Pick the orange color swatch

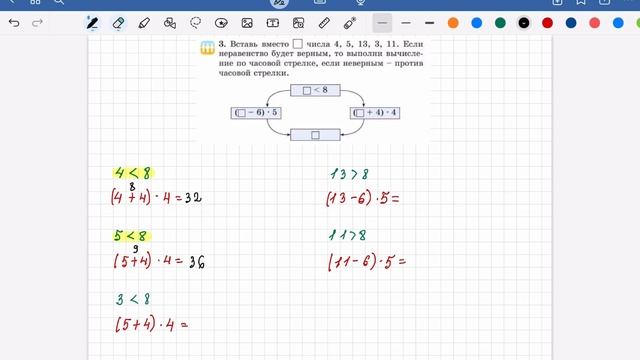click(x=453, y=23)
